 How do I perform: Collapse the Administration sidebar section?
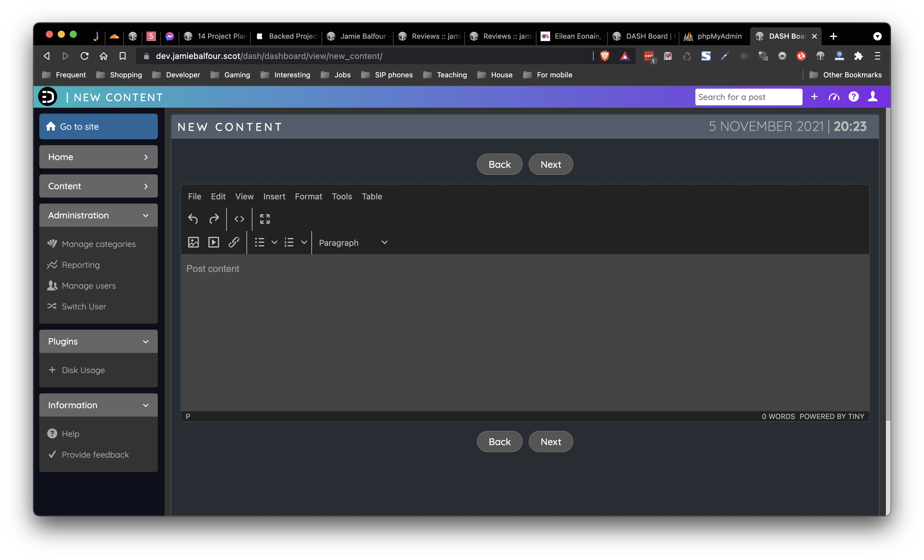pyautogui.click(x=98, y=215)
